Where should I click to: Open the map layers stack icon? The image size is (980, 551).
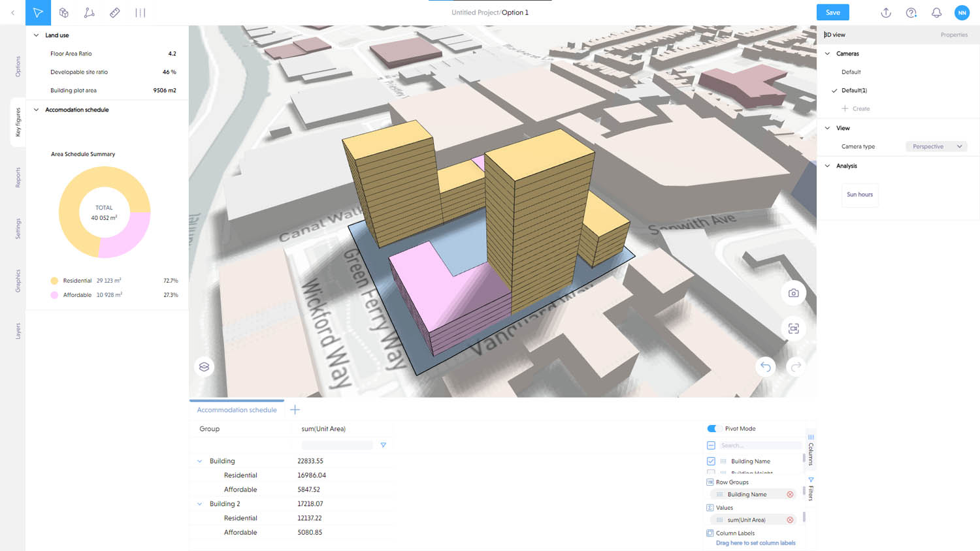point(204,367)
